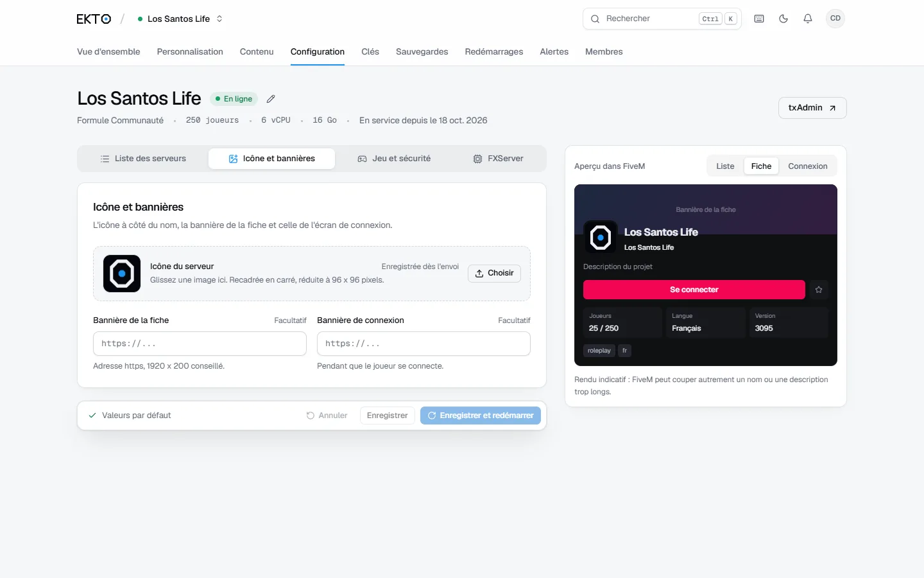Click the favorite star in preview
Viewport: 924px width, 578px height.
click(819, 290)
